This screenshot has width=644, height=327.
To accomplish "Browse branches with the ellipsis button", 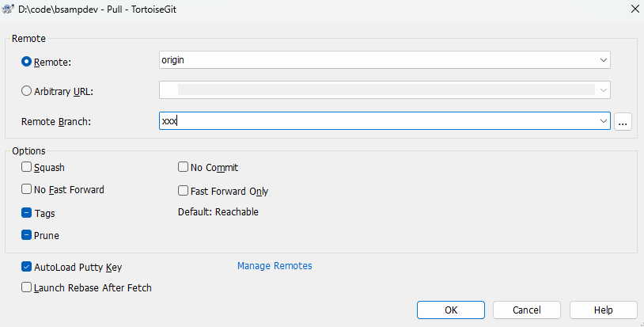I will pyautogui.click(x=623, y=122).
